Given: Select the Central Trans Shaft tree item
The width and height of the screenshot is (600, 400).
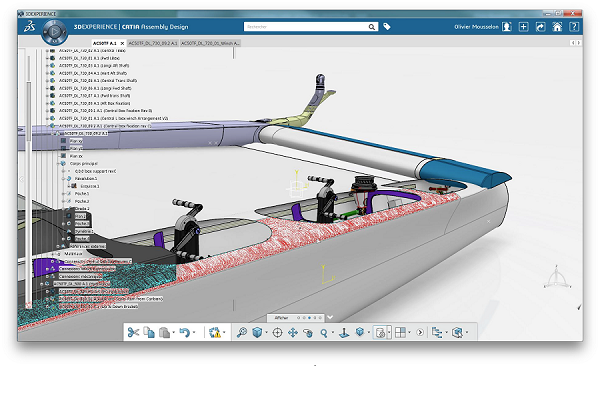Looking at the screenshot, I should click(98, 81).
